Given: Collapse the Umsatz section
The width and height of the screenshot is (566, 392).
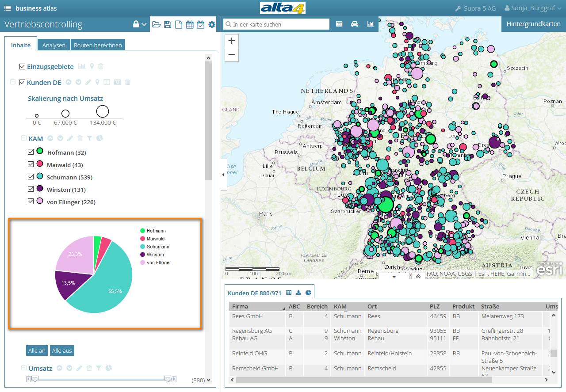Looking at the screenshot, I should [24, 368].
